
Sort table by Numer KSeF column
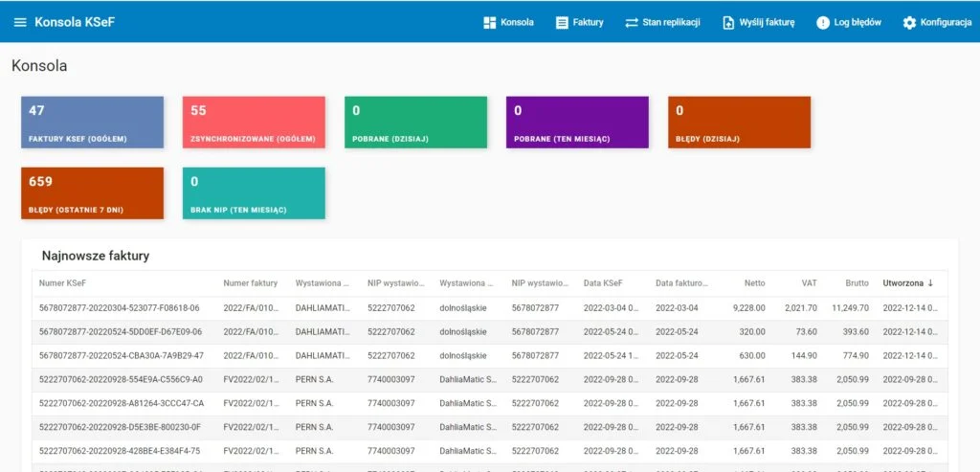(x=64, y=283)
